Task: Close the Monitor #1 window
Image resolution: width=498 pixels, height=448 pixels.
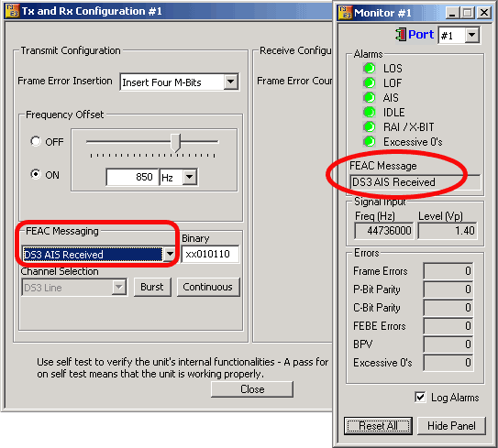Action: [x=484, y=13]
